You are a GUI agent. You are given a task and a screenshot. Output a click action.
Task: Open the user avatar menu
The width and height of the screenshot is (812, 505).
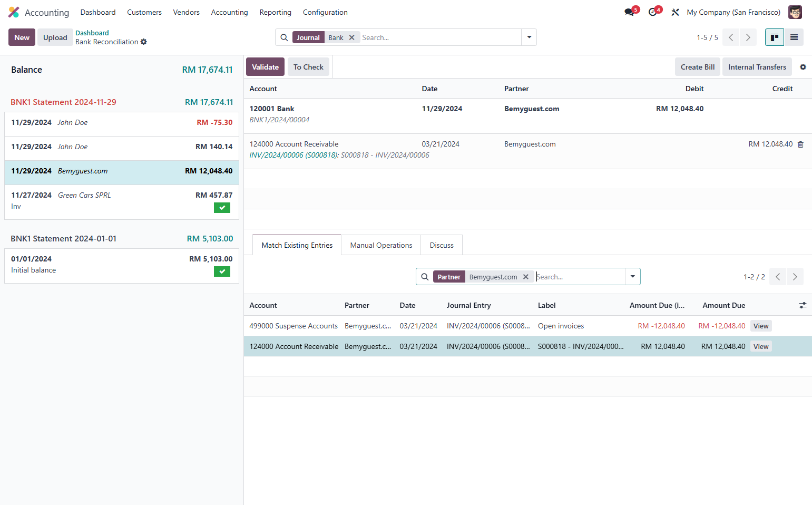pyautogui.click(x=795, y=12)
